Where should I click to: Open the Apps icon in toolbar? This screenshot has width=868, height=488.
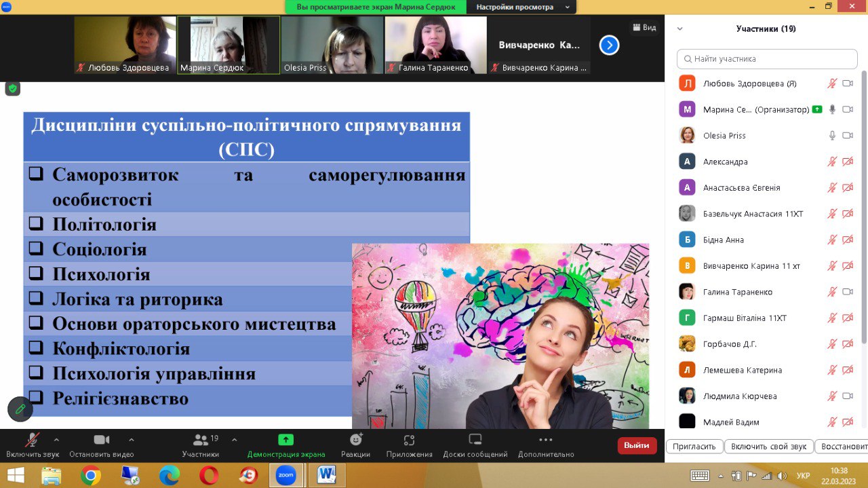[x=409, y=440]
